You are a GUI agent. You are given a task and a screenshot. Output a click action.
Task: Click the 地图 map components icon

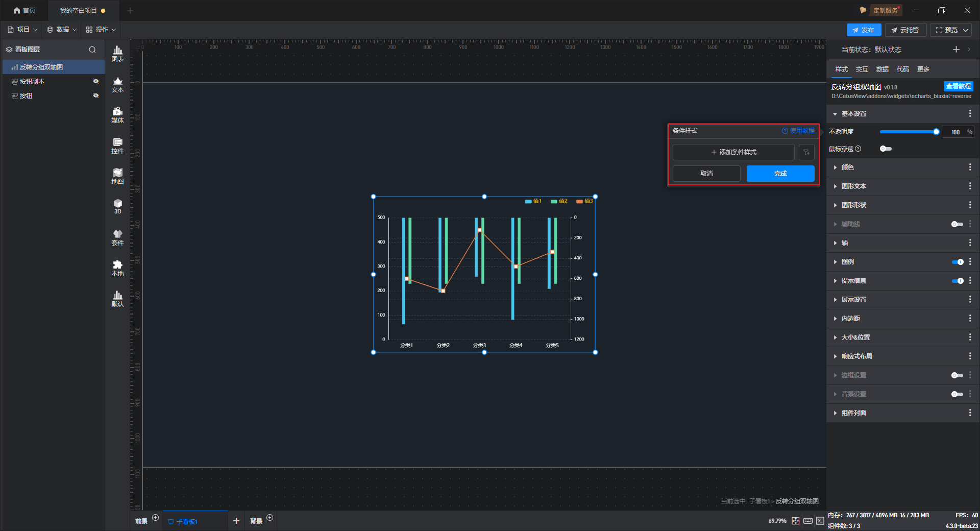coord(117,176)
